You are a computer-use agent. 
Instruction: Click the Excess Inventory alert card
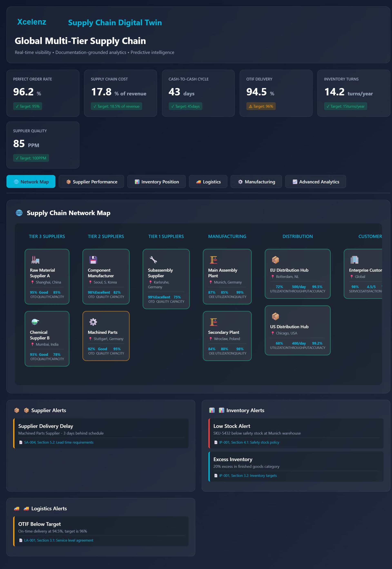point(296,466)
